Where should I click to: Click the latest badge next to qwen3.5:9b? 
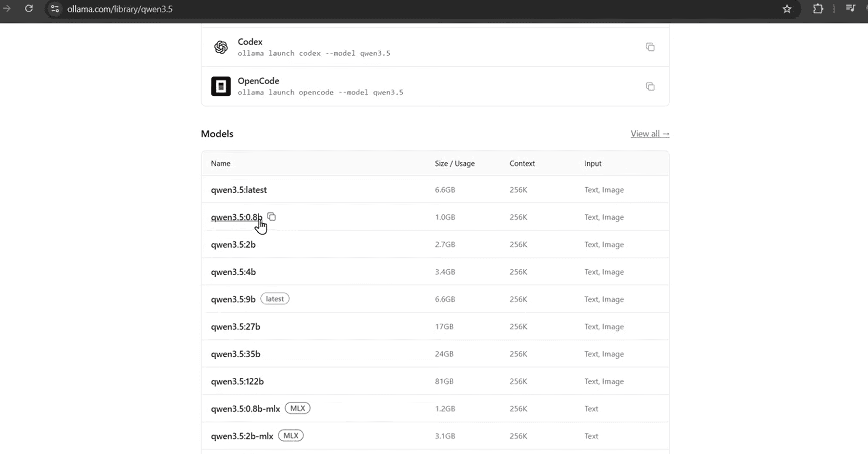point(275,299)
